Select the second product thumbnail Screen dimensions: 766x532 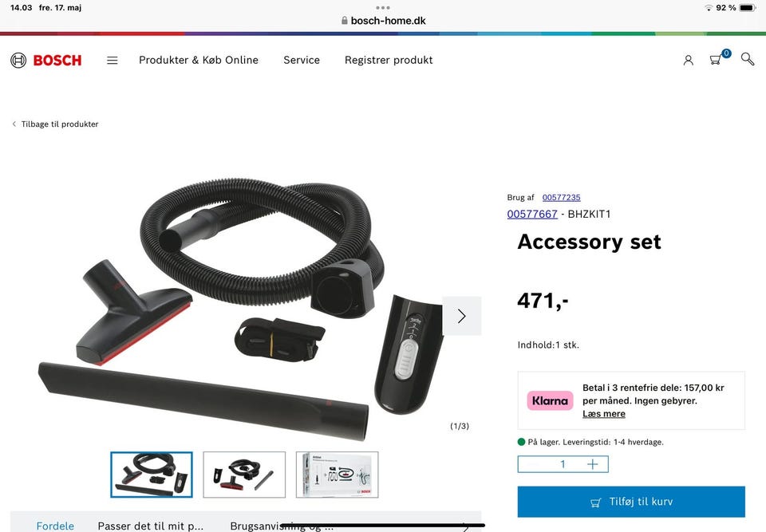244,475
